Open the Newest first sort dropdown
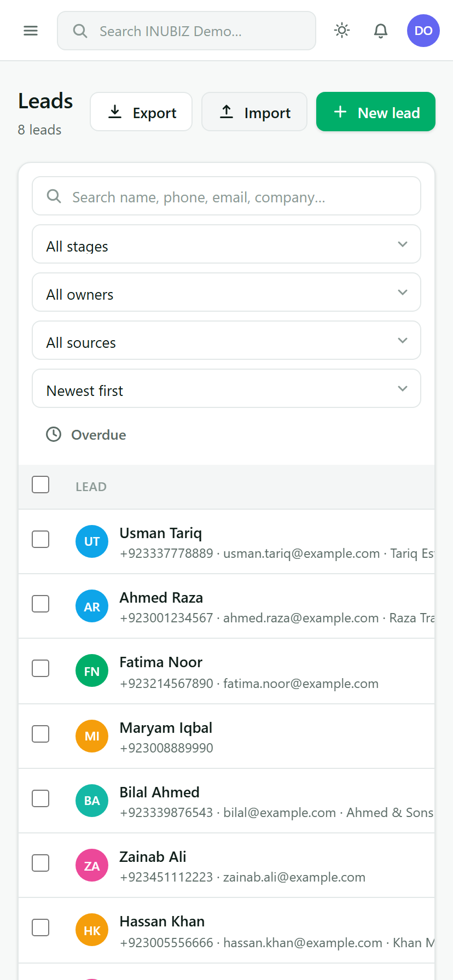Viewport: 453px width, 980px height. pyautogui.click(x=226, y=388)
